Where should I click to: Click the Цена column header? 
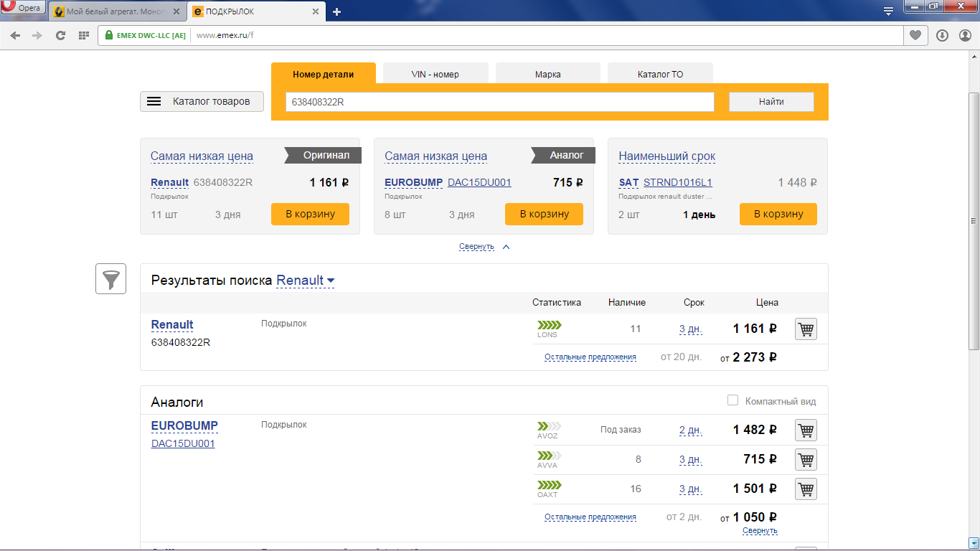pos(767,303)
